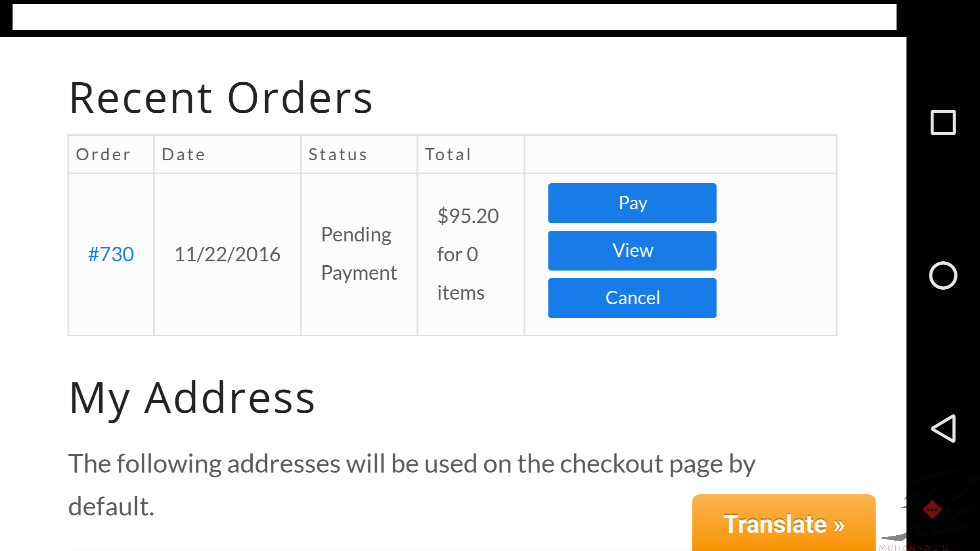Click the Pending Payment status cell
Image resolution: width=980 pixels, height=551 pixels.
click(359, 254)
